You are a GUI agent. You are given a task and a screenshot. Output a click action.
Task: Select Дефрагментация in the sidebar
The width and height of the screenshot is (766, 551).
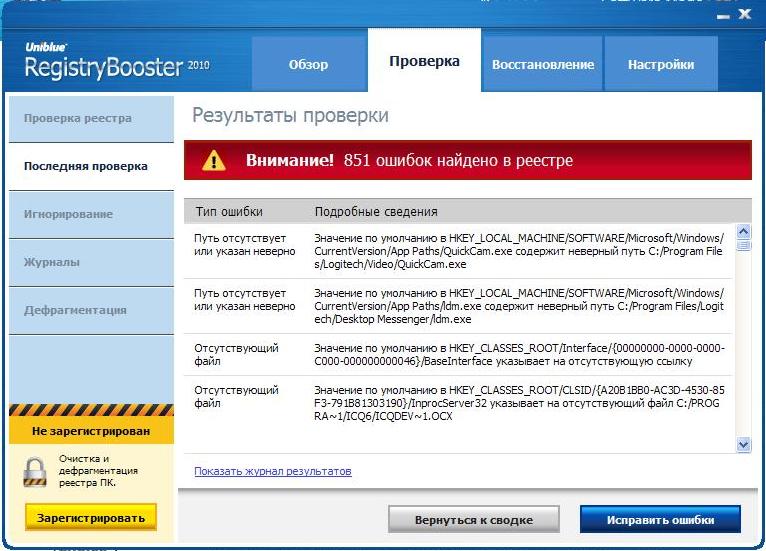pos(75,310)
